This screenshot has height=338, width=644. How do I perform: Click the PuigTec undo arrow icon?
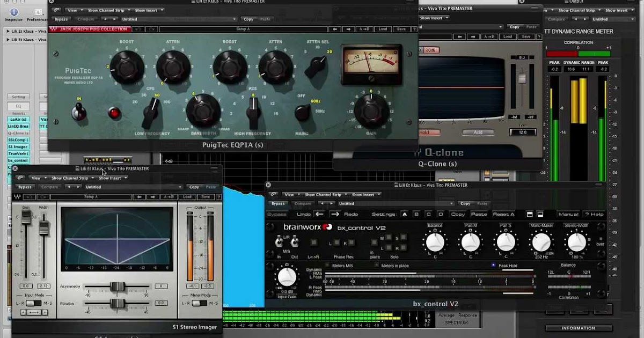click(x=138, y=30)
